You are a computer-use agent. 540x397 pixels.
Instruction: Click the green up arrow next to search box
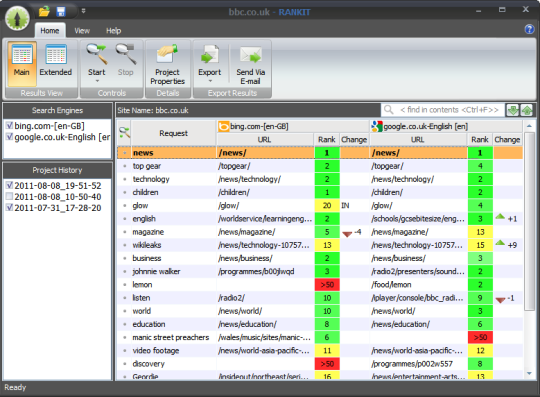527,110
